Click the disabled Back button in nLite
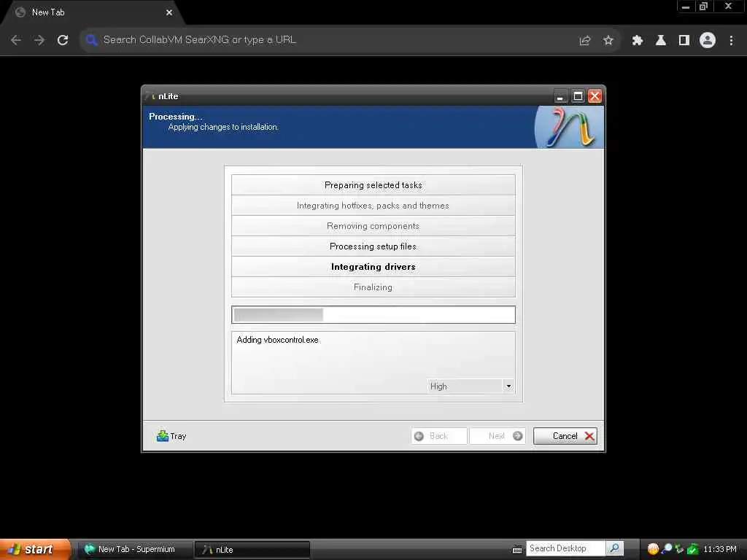The width and height of the screenshot is (747, 560). [x=438, y=436]
